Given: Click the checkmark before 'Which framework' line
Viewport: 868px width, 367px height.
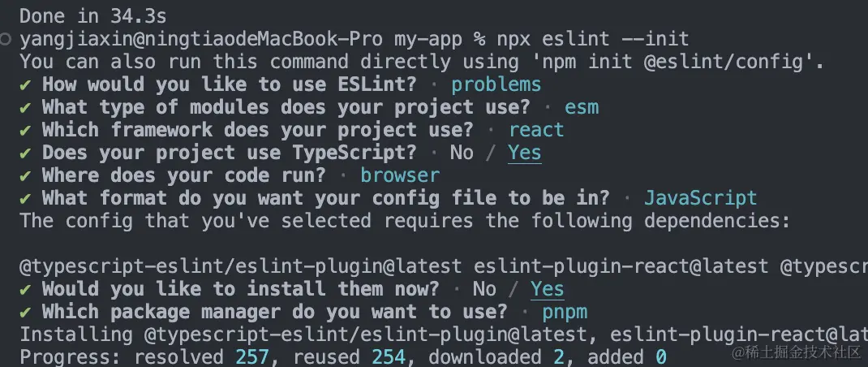Looking at the screenshot, I should (x=25, y=130).
